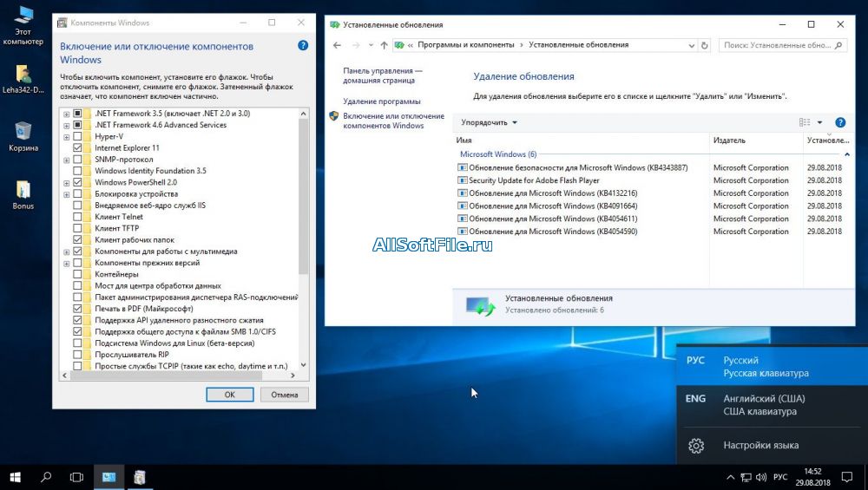Open Task View from the taskbar

tap(76, 477)
